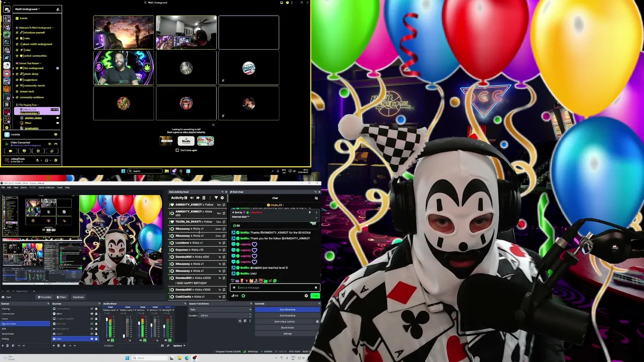Open Discord user settings gear
The image size is (644, 362).
click(56, 160)
